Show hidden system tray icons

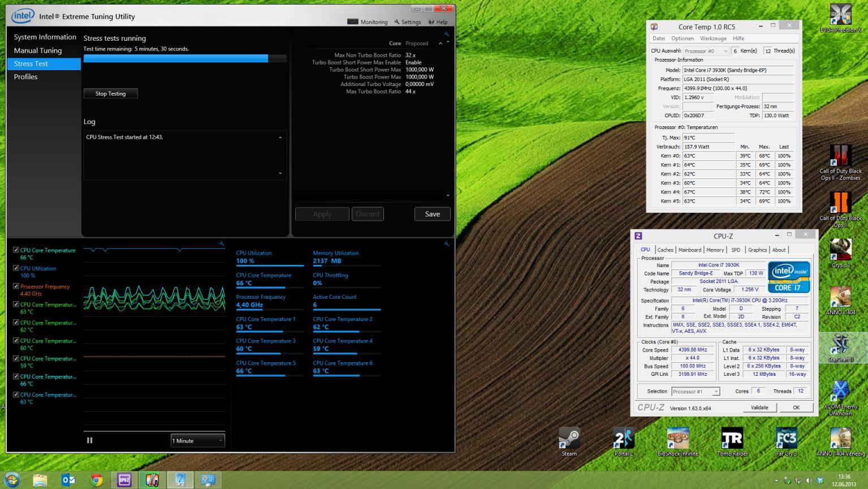[x=776, y=481]
